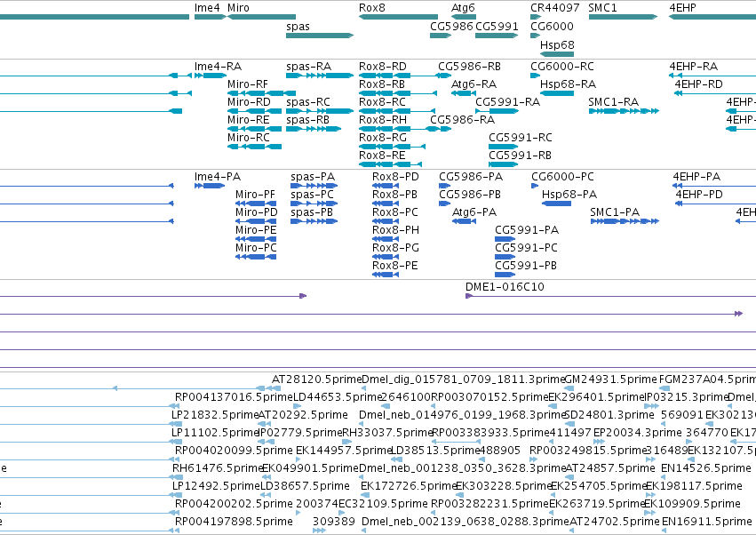This screenshot has height=535, width=756.
Task: Click the CG6000-RC transcript
Action: 535,76
